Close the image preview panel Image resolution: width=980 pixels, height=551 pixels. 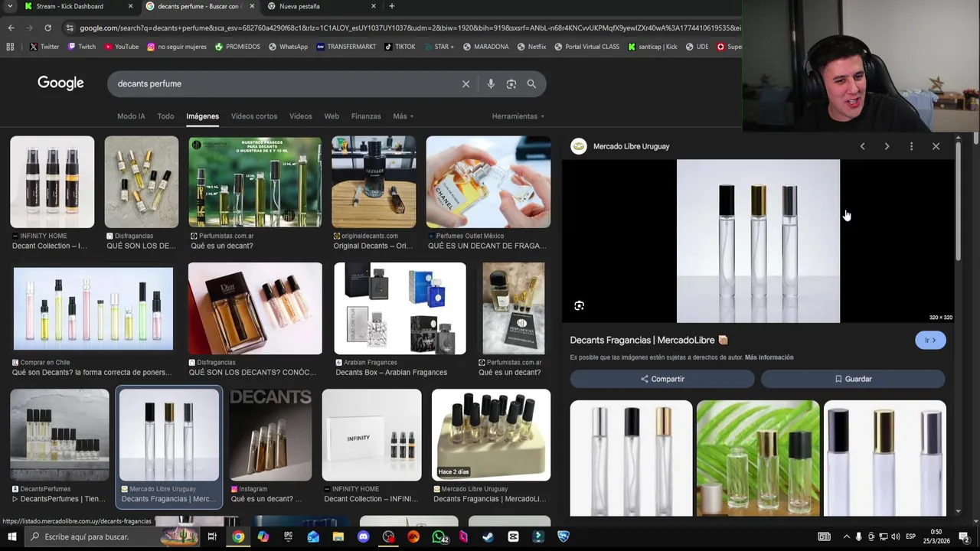tap(936, 146)
